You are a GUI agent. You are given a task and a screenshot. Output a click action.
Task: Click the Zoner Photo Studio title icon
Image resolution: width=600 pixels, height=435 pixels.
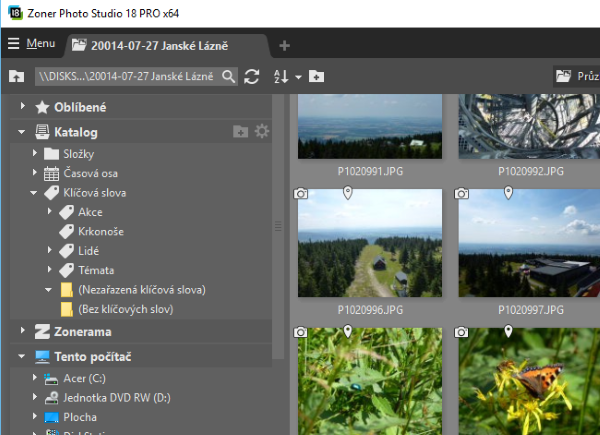pos(15,13)
